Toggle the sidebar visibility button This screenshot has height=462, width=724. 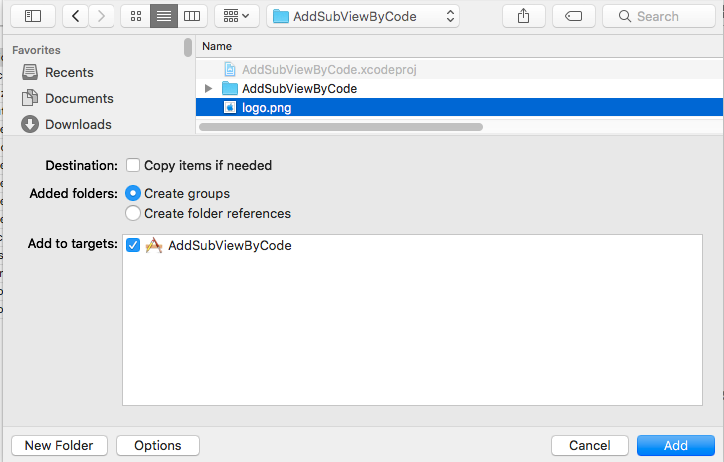(33, 17)
